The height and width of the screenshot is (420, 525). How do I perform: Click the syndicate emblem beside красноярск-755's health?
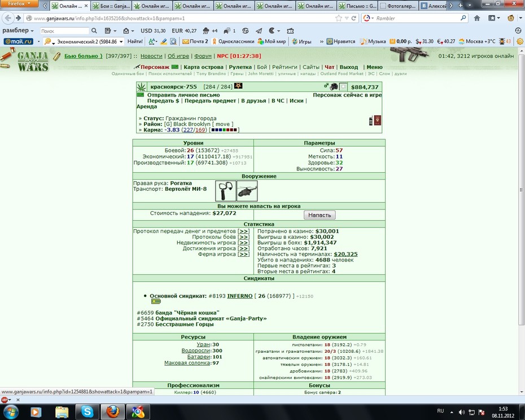[x=238, y=86]
